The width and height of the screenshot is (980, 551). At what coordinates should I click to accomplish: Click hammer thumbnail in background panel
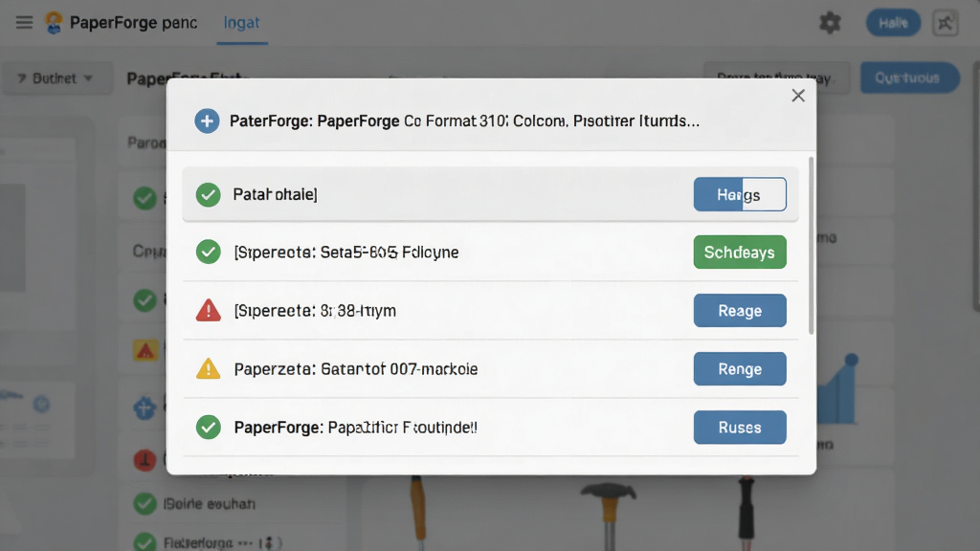coord(608,516)
